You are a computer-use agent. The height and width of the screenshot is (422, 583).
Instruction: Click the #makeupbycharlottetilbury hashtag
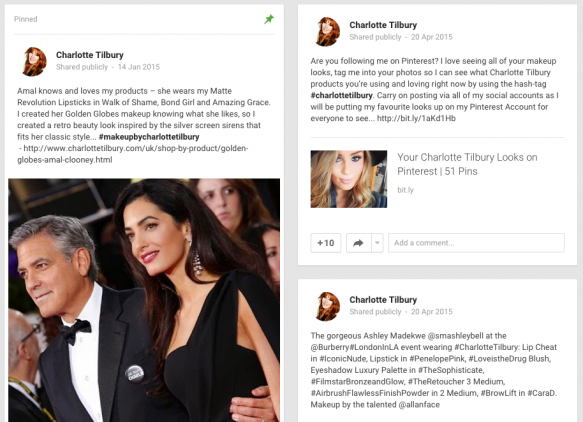pyautogui.click(x=149, y=137)
